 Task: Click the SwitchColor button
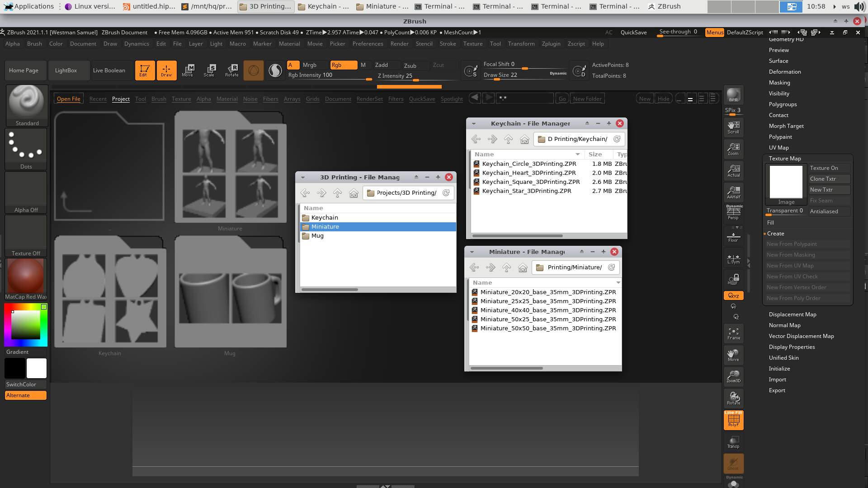pos(26,385)
